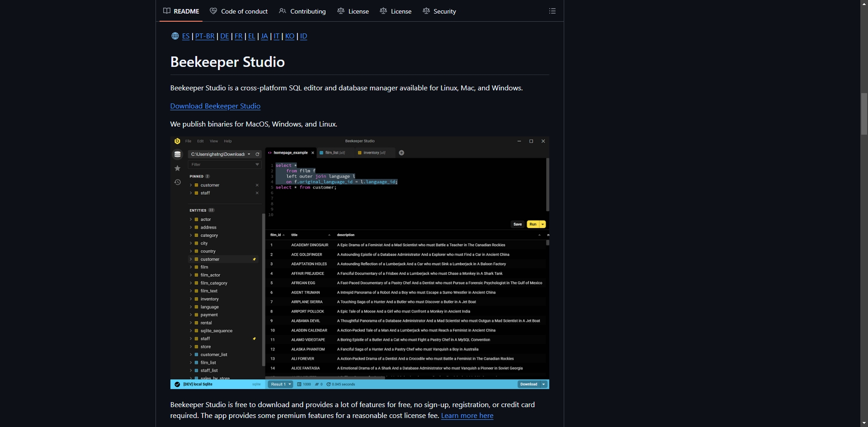Expand the address table chevron in entities
Viewport: 868px width, 427px height.
coord(191,227)
